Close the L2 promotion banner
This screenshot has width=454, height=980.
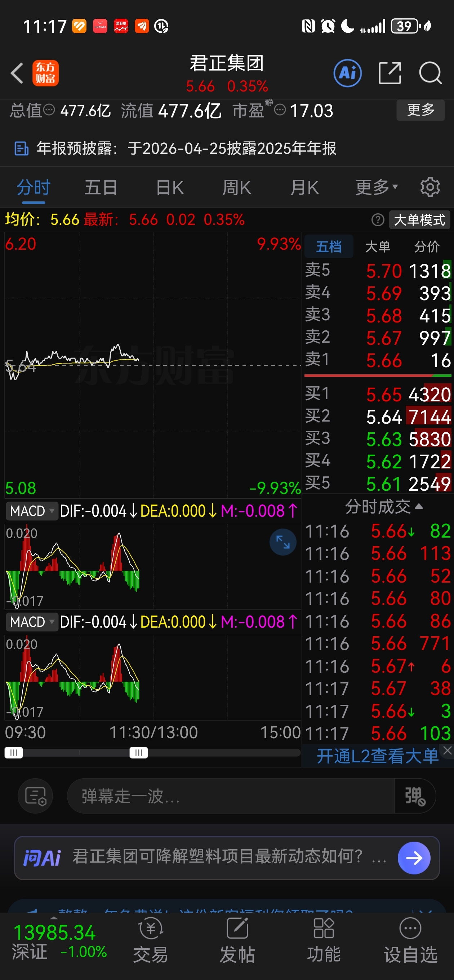click(x=447, y=750)
